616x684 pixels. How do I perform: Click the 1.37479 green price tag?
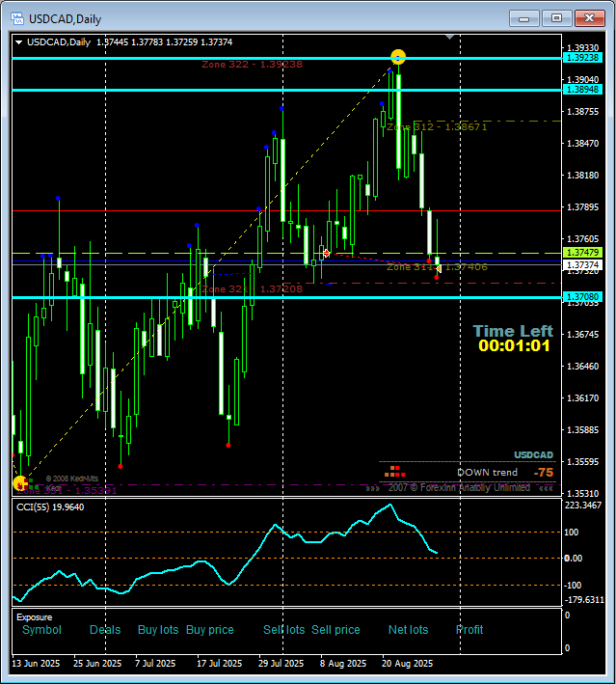tap(582, 252)
